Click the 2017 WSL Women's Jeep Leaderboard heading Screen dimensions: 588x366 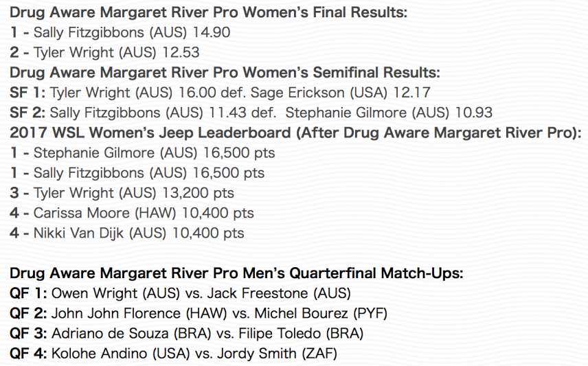click(x=295, y=133)
